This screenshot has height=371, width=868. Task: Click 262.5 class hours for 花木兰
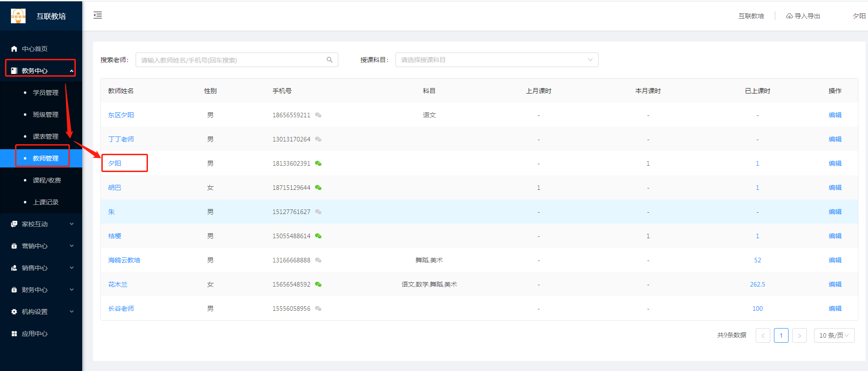coord(758,284)
